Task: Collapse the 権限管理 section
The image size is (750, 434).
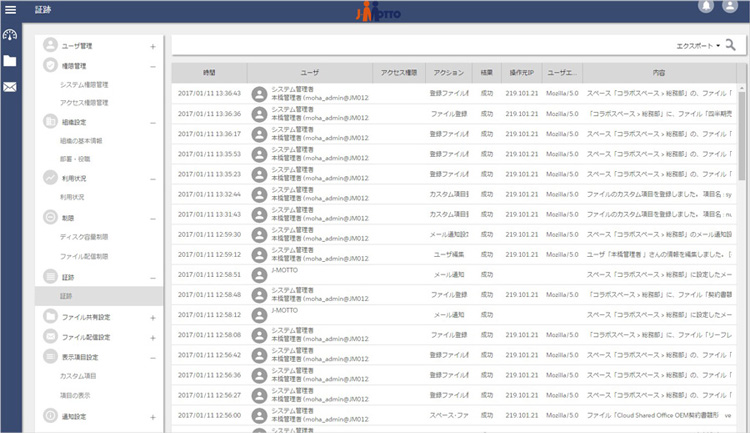Action: [152, 66]
